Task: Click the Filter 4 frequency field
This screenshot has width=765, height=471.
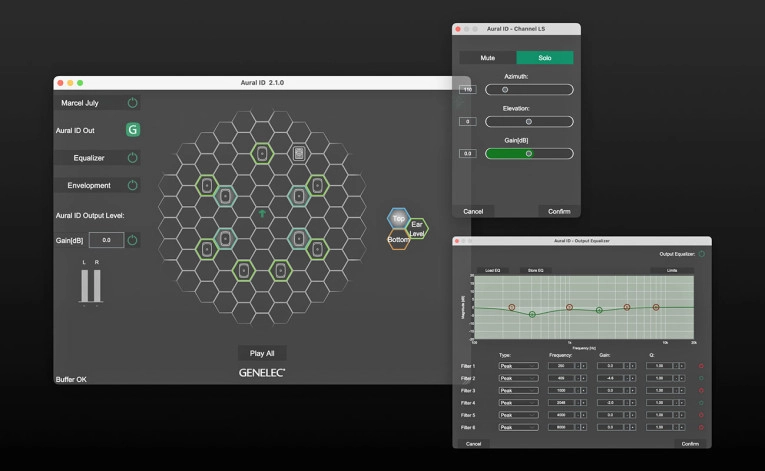Action: pos(562,403)
